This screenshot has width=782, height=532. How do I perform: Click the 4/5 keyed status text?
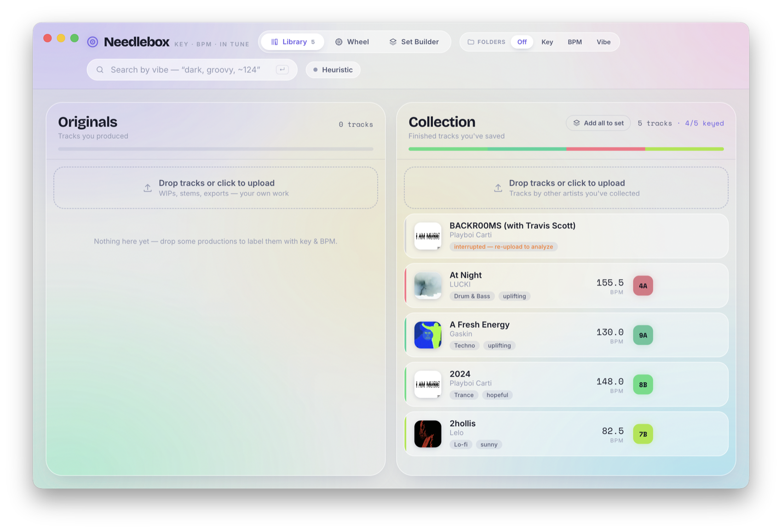704,123
